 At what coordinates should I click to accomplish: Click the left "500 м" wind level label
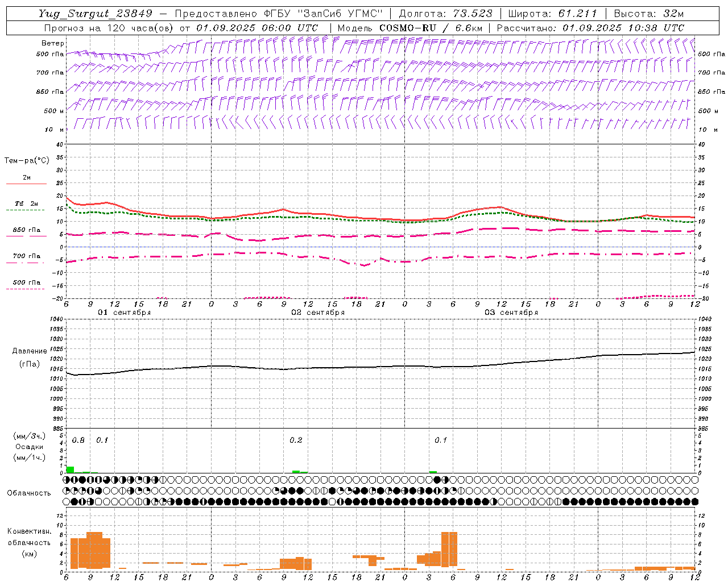pos(54,111)
